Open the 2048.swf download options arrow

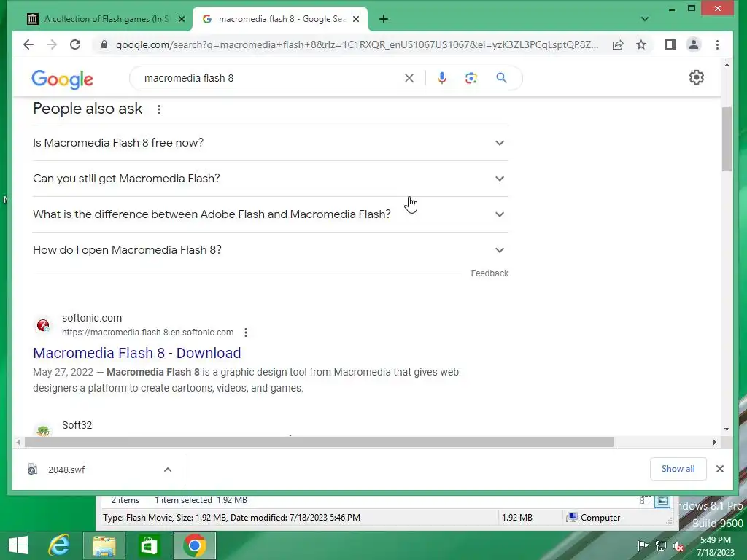click(x=168, y=470)
